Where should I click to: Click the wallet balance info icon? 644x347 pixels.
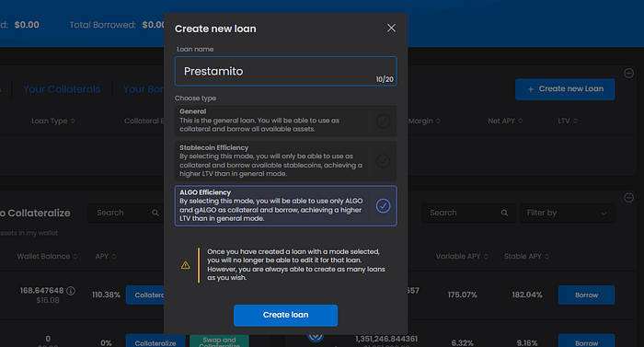71,291
